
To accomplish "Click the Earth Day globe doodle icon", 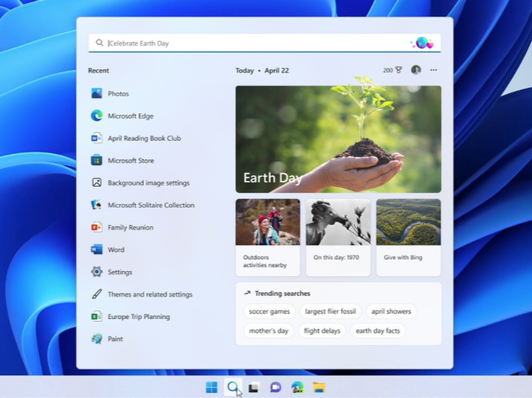I will coord(422,43).
